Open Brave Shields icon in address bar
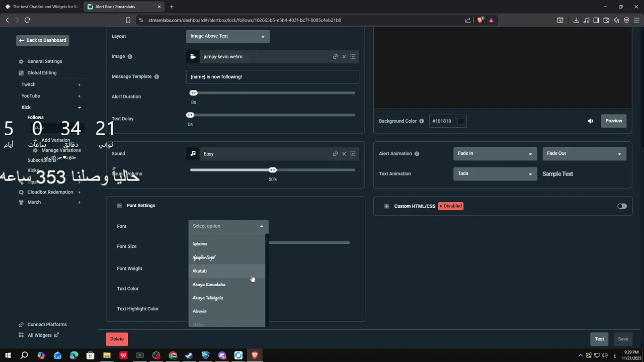This screenshot has width=644, height=362. [x=480, y=20]
